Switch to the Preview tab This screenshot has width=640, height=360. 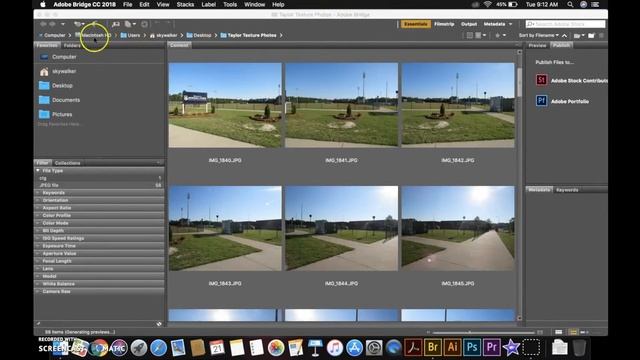538,45
